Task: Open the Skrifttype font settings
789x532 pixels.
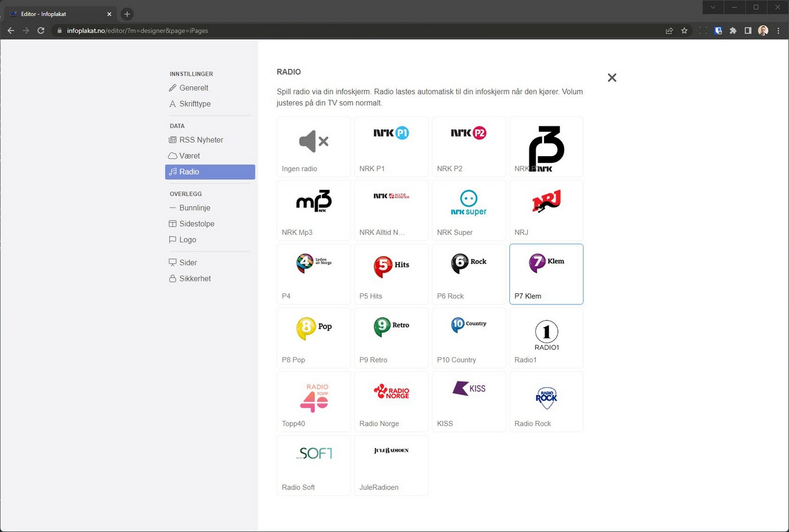Action: click(x=195, y=104)
